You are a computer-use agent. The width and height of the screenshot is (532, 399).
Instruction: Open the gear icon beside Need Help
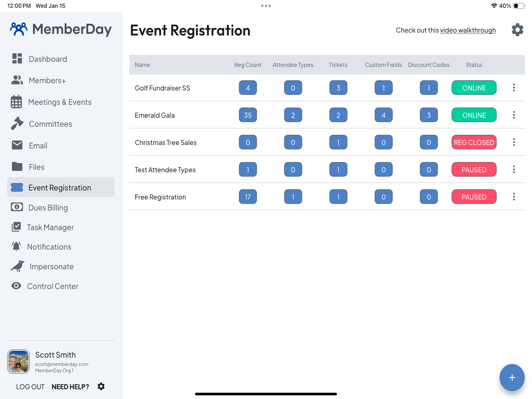pyautogui.click(x=101, y=386)
